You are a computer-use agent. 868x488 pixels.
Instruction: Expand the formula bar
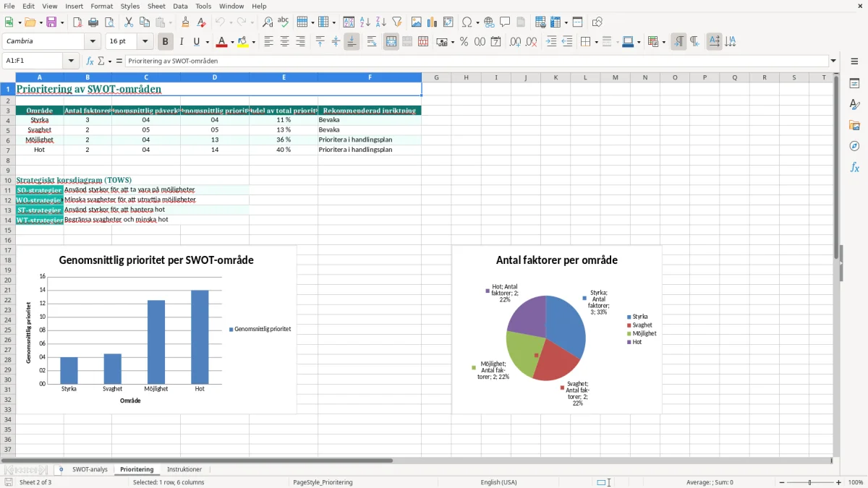pyautogui.click(x=833, y=61)
